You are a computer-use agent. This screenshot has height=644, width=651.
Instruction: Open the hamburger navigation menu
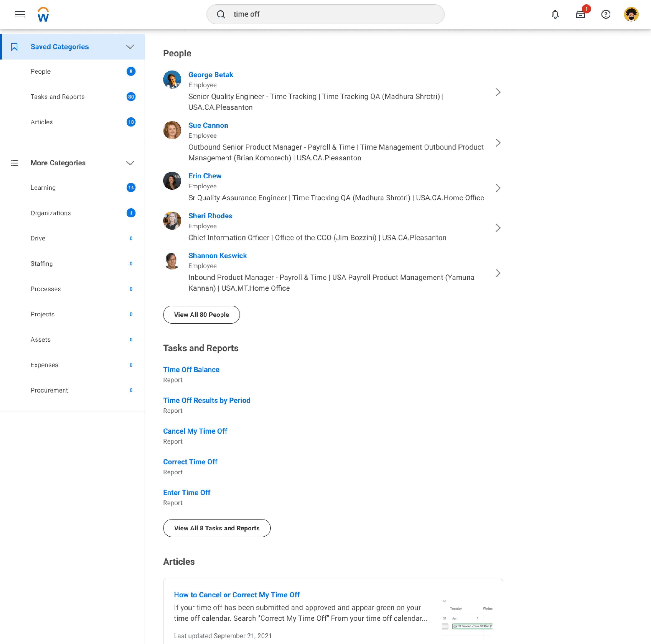click(x=20, y=14)
